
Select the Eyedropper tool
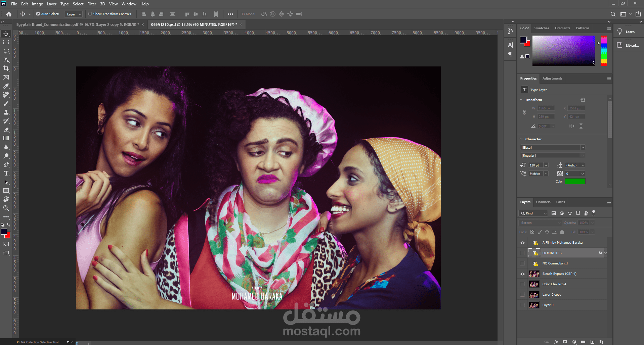(x=6, y=86)
